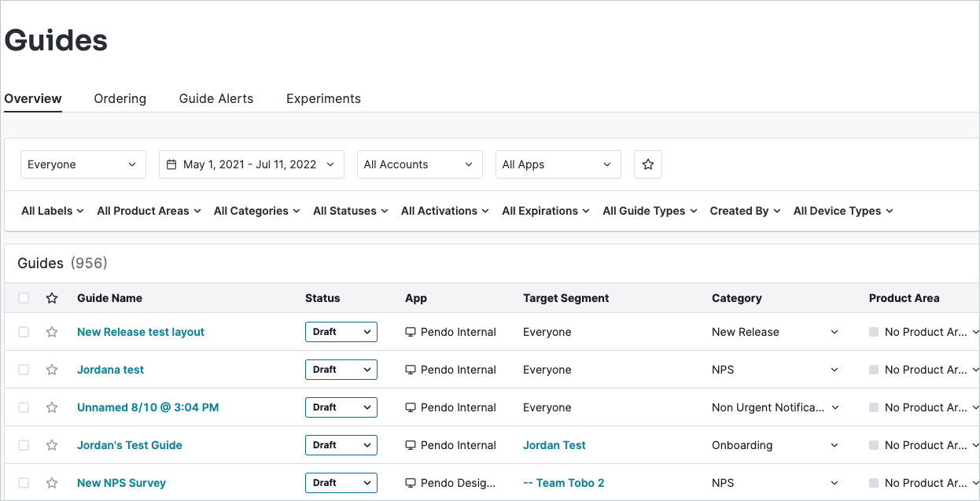Favorite the Jordana test guide

tap(52, 370)
